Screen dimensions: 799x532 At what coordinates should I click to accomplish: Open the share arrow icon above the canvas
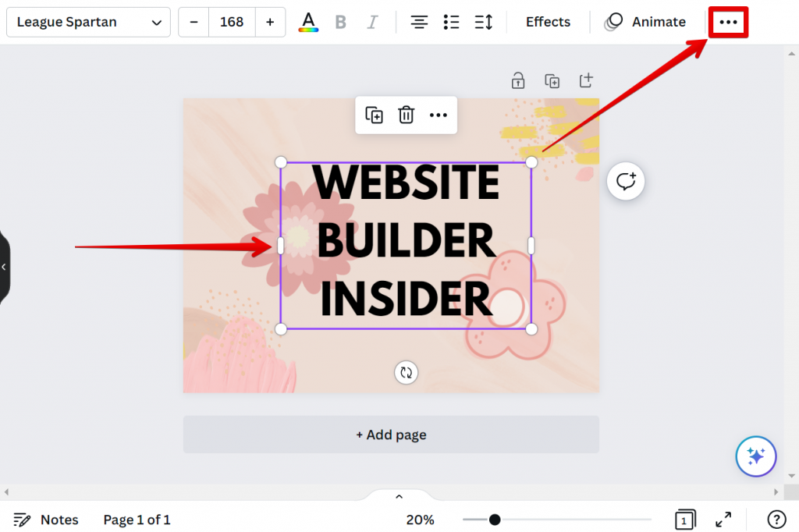point(585,80)
